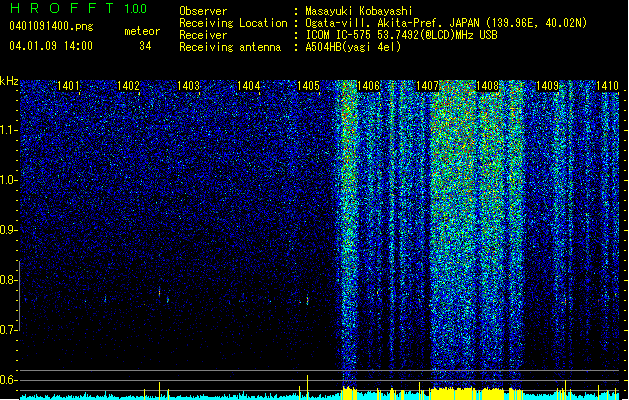Select the 1408 time marker

[x=487, y=86]
